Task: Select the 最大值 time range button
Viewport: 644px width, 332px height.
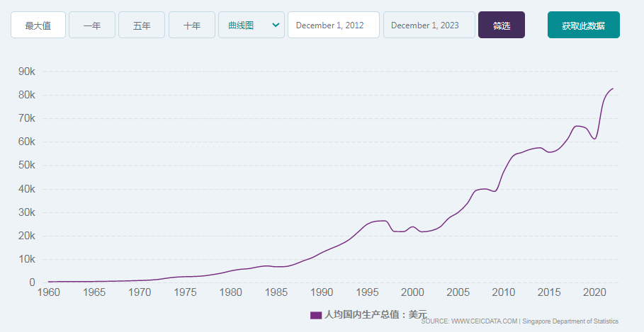Action: (38, 25)
